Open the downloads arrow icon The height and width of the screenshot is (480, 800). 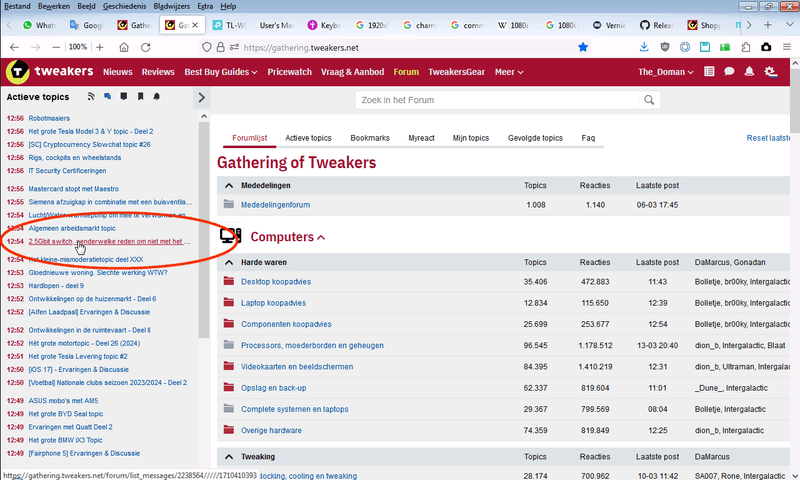pos(644,47)
